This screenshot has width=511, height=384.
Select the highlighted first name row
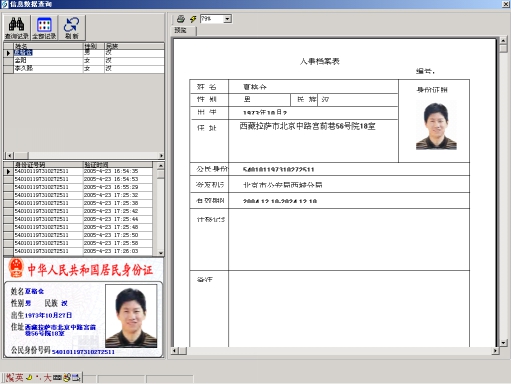(x=84, y=53)
